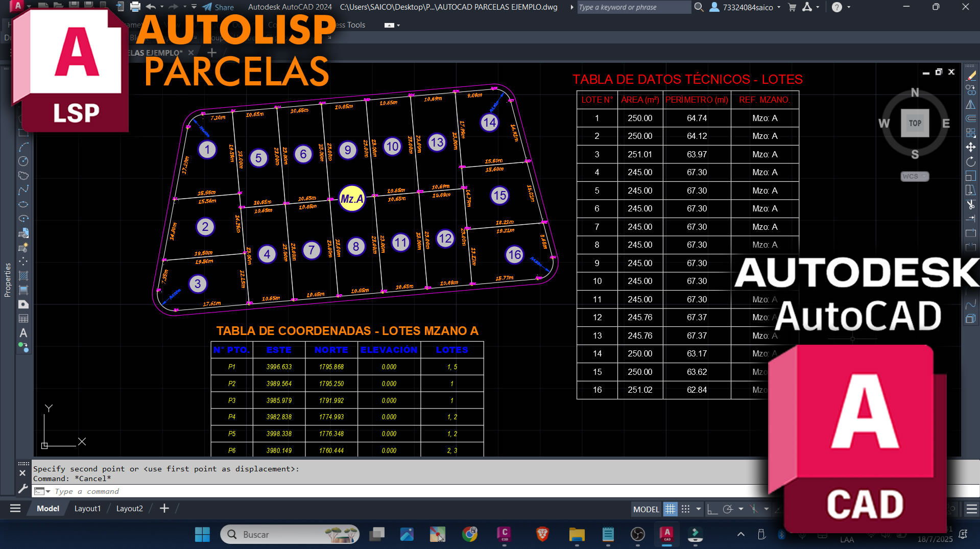Toggle the grid display in the status bar

pyautogui.click(x=671, y=509)
